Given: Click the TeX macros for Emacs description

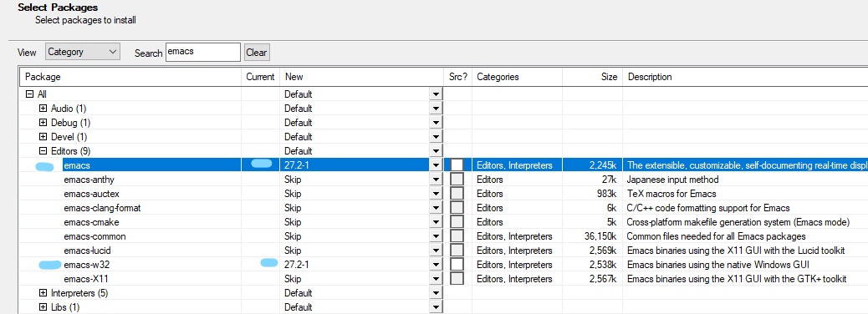Looking at the screenshot, I should coord(671,194).
